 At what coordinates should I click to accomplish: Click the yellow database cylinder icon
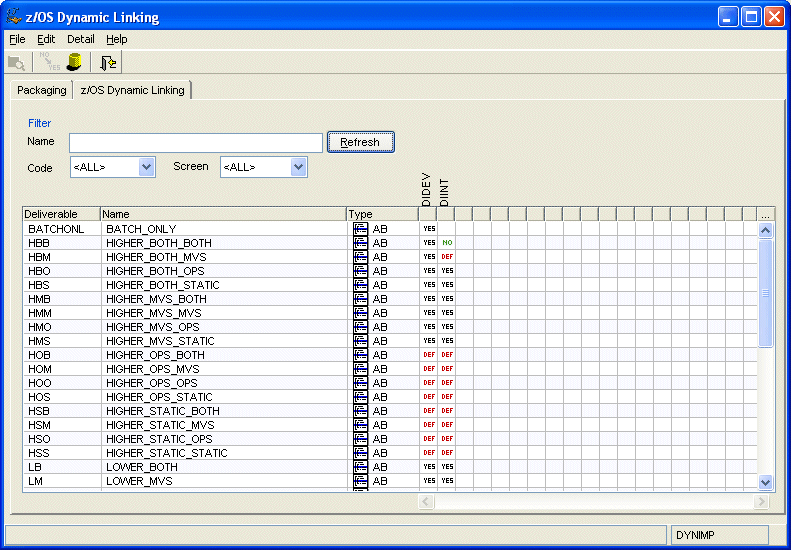coord(74,63)
